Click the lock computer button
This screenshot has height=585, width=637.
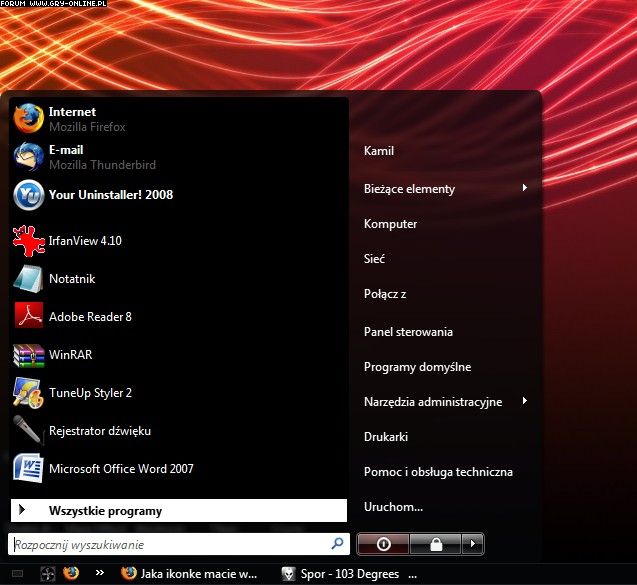click(x=436, y=544)
